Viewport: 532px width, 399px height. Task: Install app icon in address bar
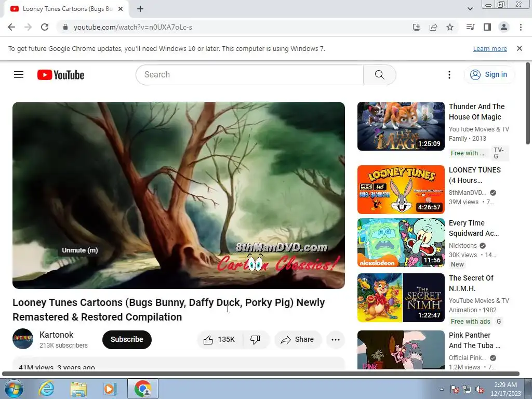click(x=416, y=27)
